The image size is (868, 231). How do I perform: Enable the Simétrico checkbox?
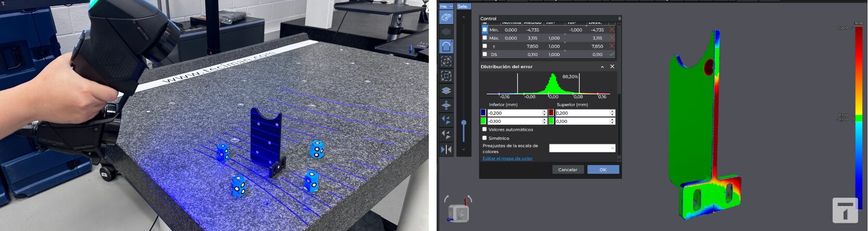(x=485, y=138)
